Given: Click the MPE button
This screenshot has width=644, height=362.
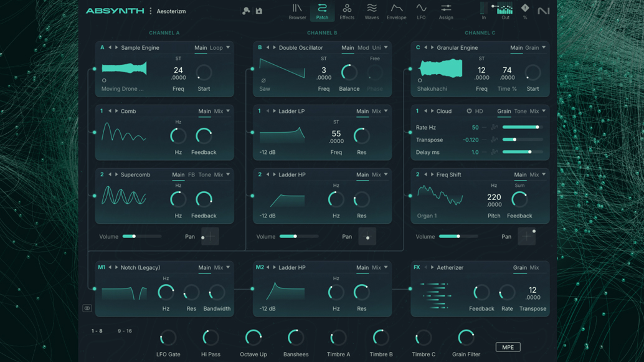Looking at the screenshot, I should (x=508, y=347).
